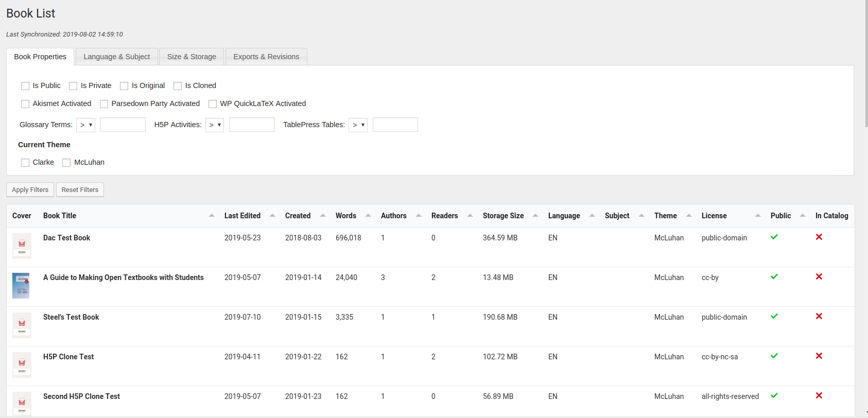The image size is (868, 418).
Task: Check the McLuhan theme filter
Action: tap(66, 163)
